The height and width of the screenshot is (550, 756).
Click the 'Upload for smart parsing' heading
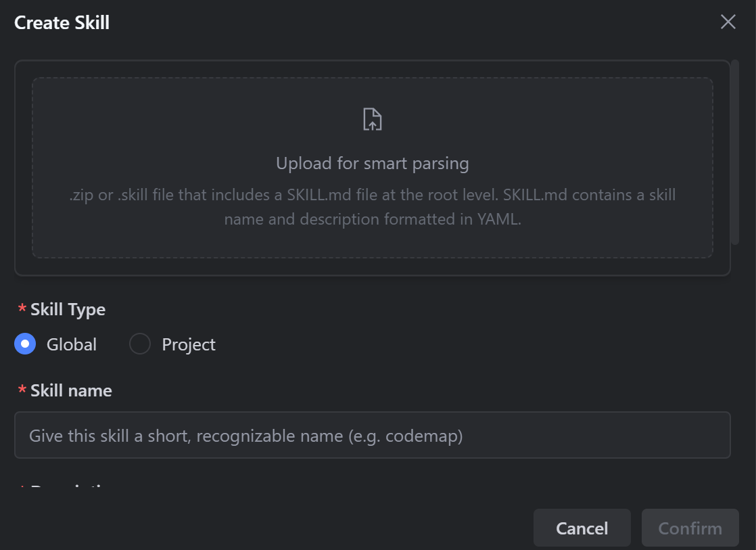[x=372, y=163]
